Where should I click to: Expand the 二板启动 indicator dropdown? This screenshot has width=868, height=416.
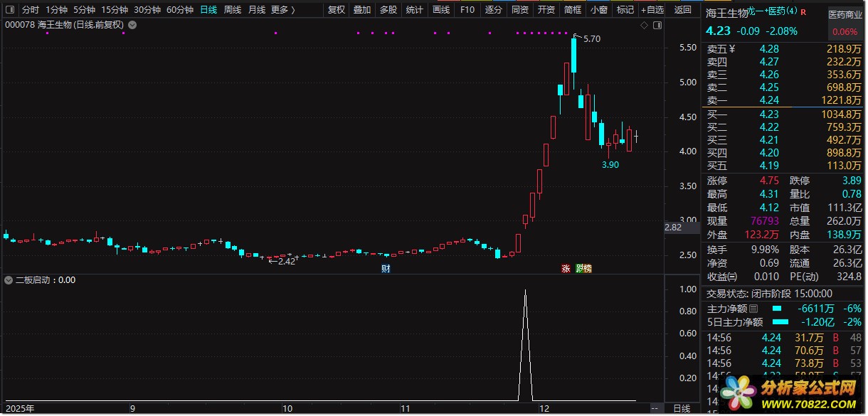[9, 280]
